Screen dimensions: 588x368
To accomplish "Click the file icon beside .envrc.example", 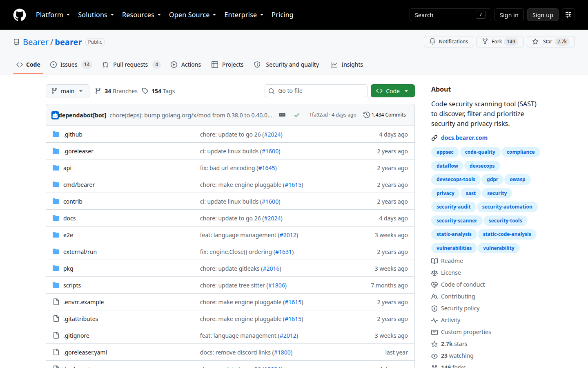I will coord(56,302).
